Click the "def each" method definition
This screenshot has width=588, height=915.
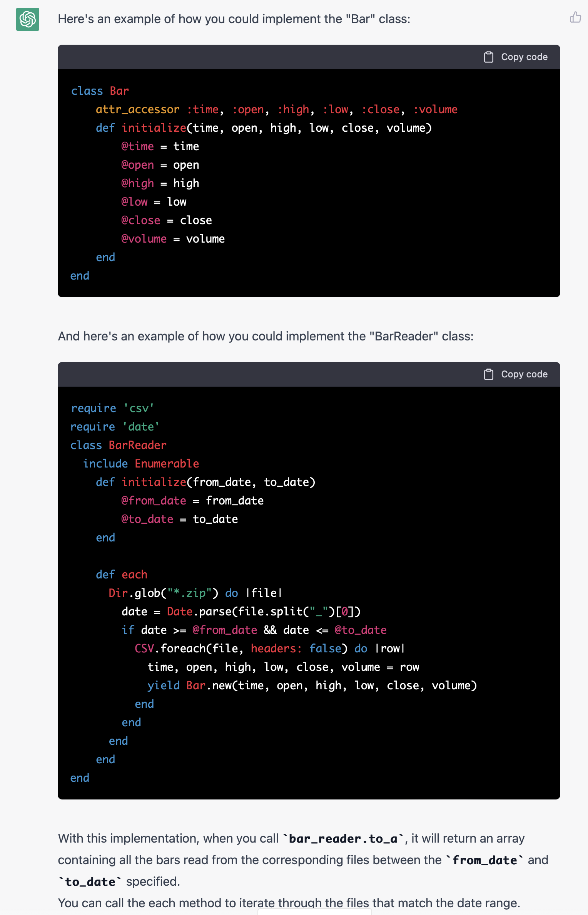click(122, 575)
